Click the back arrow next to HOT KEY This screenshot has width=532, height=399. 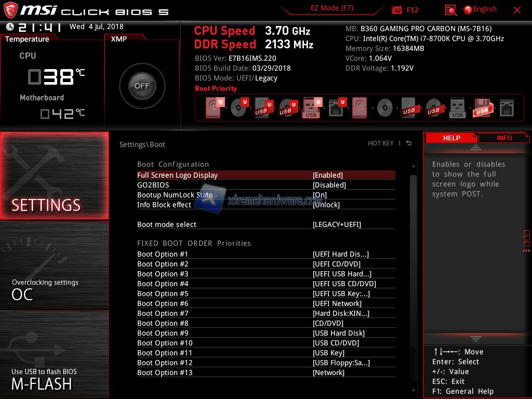(409, 143)
